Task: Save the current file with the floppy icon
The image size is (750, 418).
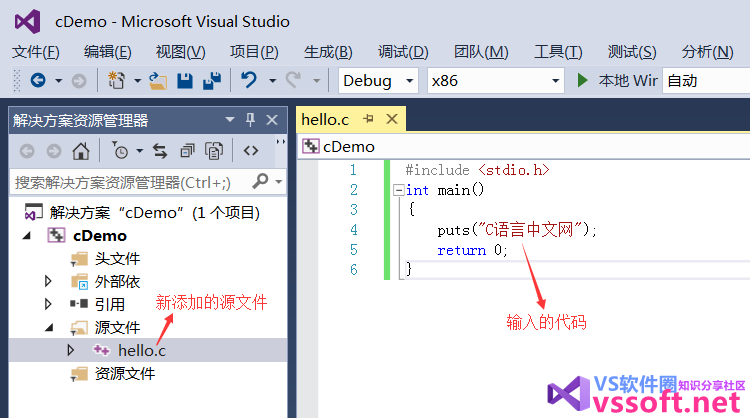Action: coord(185,81)
